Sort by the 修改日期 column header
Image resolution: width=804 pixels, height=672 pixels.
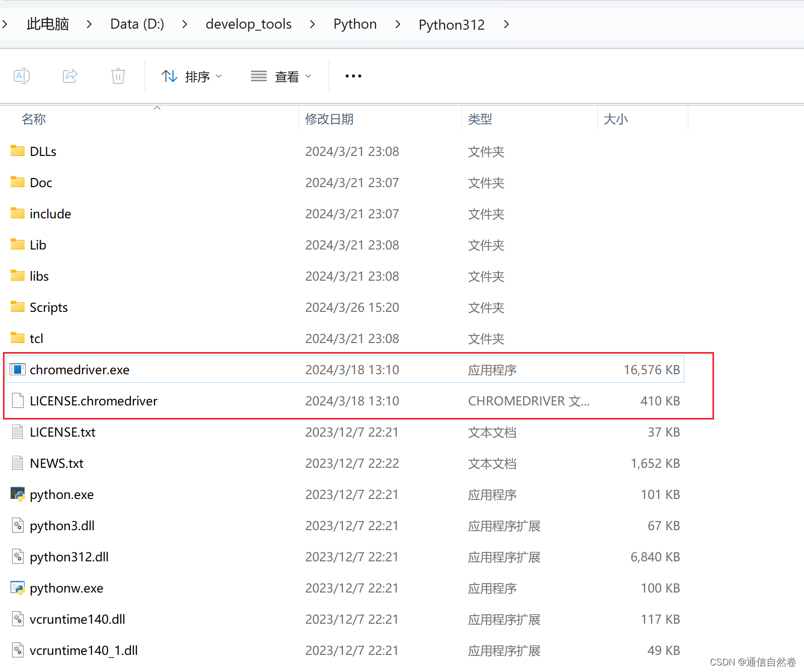tap(329, 119)
